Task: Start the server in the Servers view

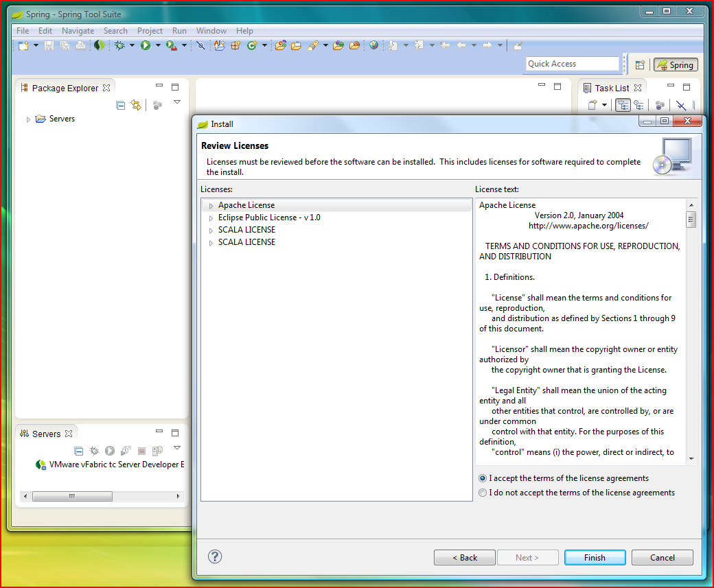Action: [109, 451]
